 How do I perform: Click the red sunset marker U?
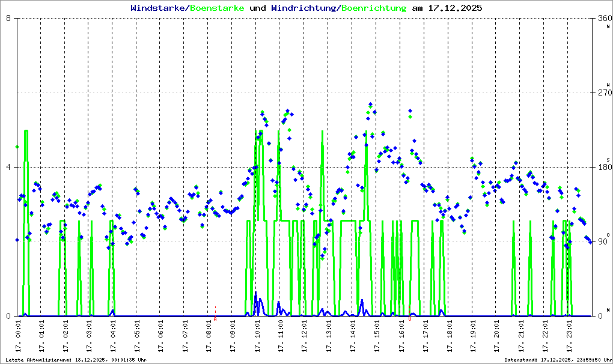pyautogui.click(x=410, y=319)
